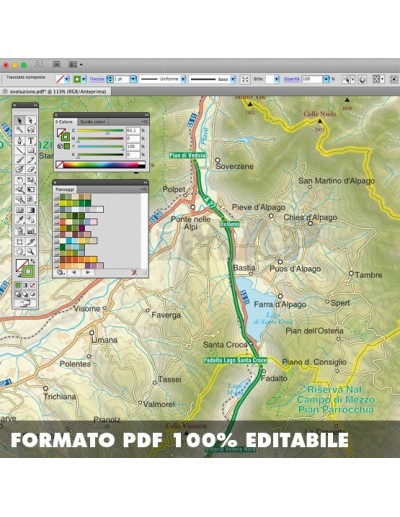
Task: Select the Pen tool
Action: click(x=20, y=140)
